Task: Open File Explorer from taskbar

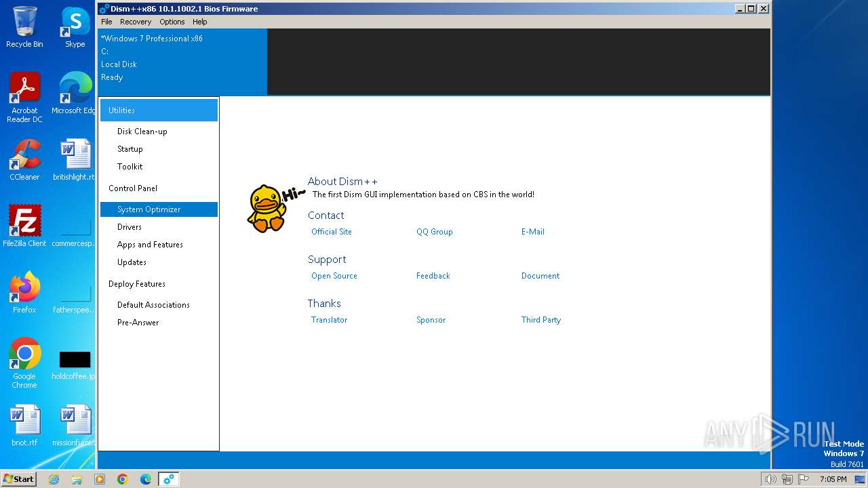Action: click(x=77, y=479)
